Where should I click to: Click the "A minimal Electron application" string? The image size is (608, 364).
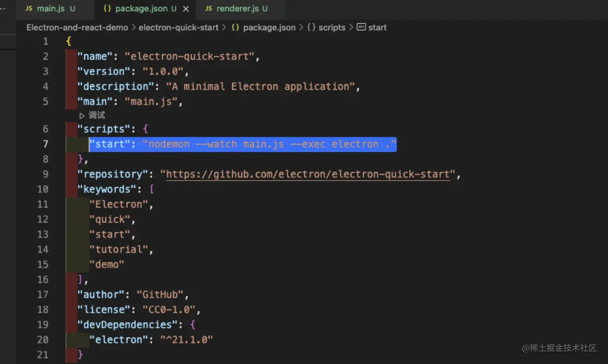pos(260,86)
